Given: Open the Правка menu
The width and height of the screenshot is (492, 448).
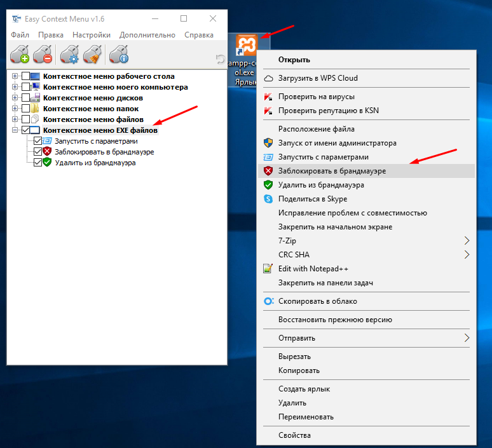Looking at the screenshot, I should (x=51, y=35).
